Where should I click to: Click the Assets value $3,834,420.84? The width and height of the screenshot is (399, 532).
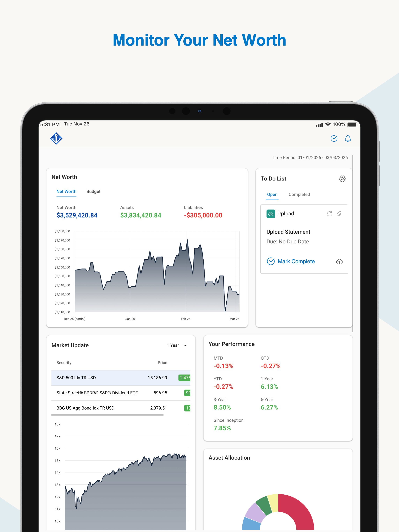[141, 215]
